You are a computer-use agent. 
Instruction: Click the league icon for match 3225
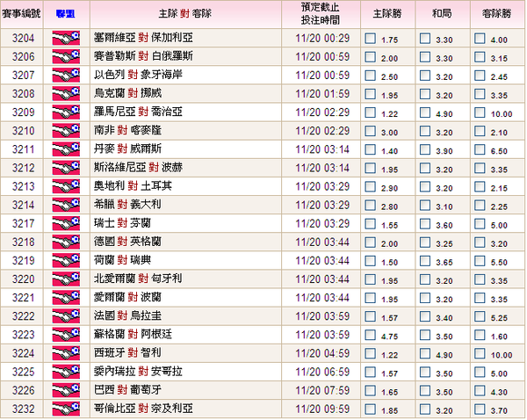66,372
